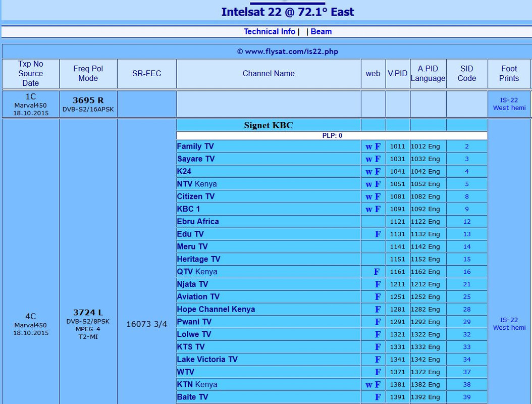Click the 'F' icon for Lolwe TV
This screenshot has width=532, height=404.
[378, 335]
